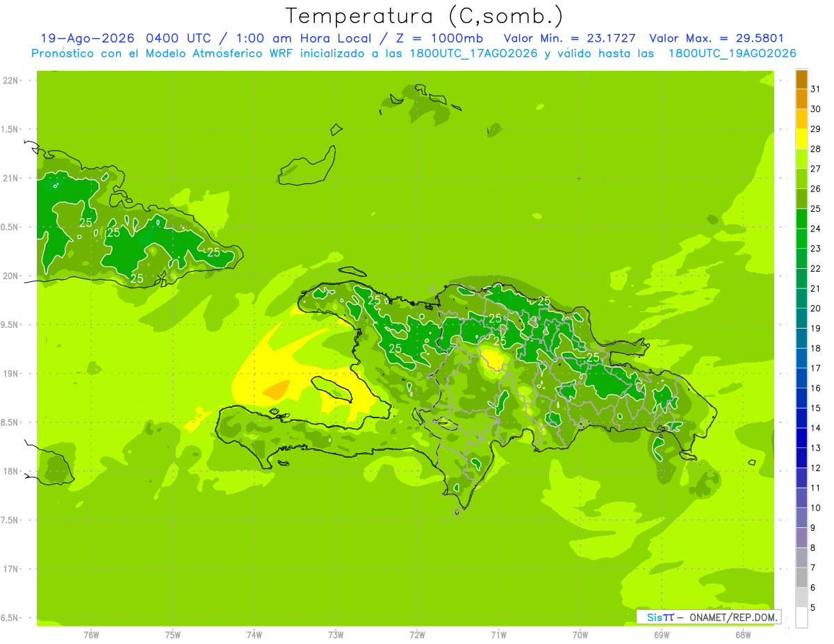Click the 73W longitude axis label
This screenshot has height=644, width=834.
tap(336, 634)
